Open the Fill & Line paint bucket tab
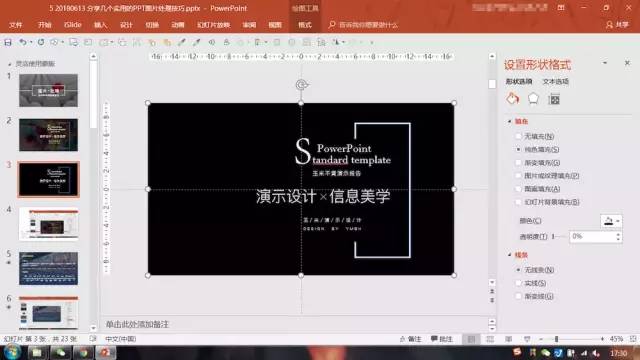Viewport: 640px width, 360px height. (513, 99)
